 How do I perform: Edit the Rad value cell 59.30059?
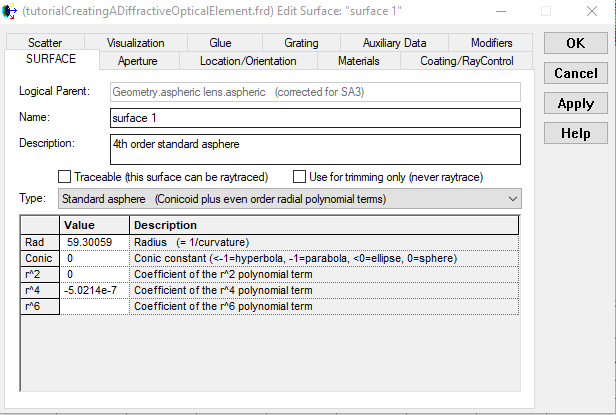pos(94,242)
